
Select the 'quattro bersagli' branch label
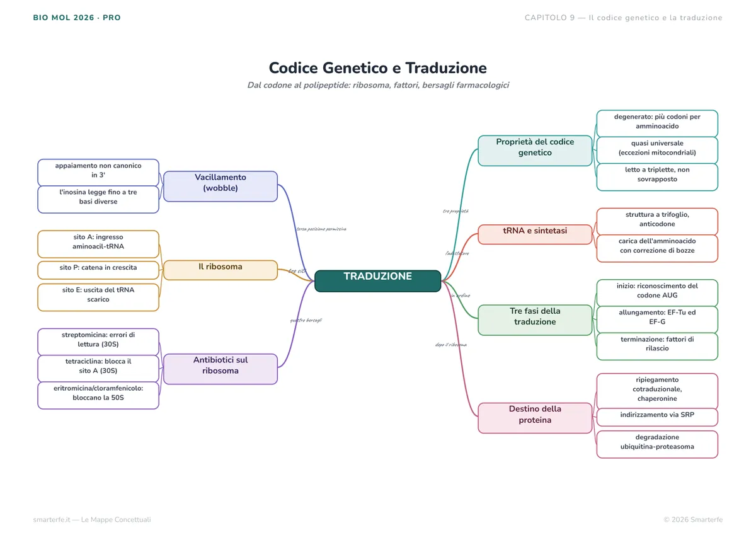point(306,321)
